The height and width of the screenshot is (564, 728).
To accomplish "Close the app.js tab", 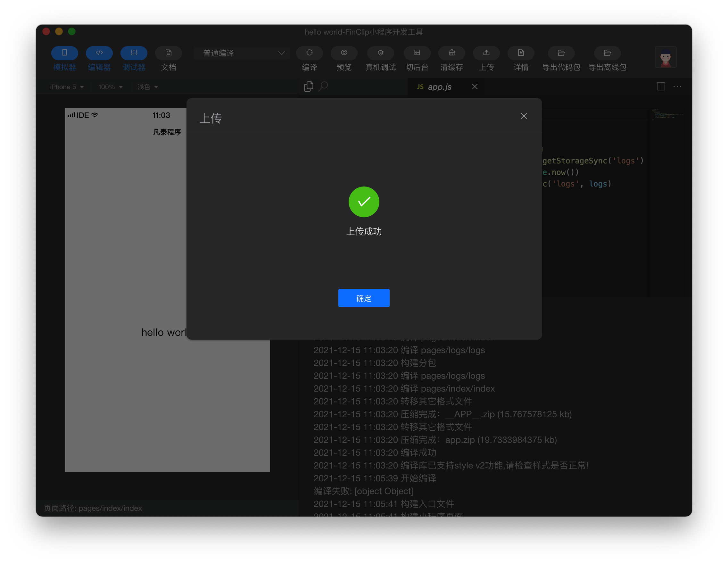I will 475,87.
